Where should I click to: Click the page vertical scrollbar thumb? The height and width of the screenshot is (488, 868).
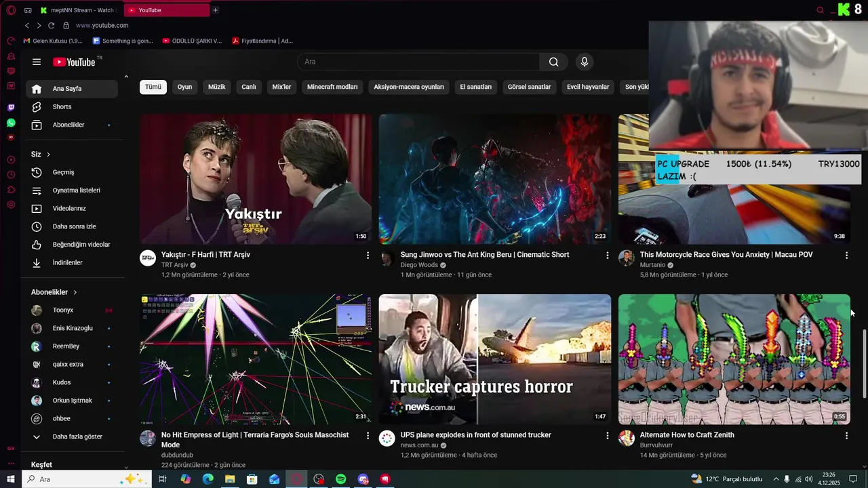[x=865, y=363]
